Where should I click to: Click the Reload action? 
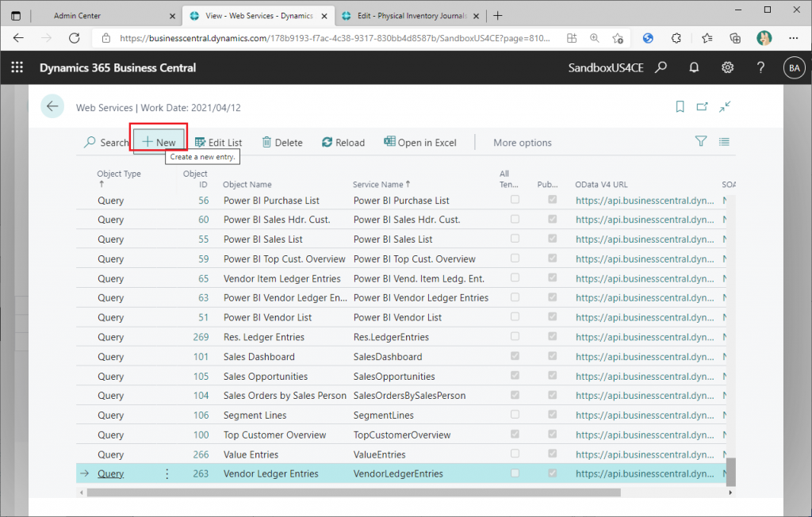343,143
